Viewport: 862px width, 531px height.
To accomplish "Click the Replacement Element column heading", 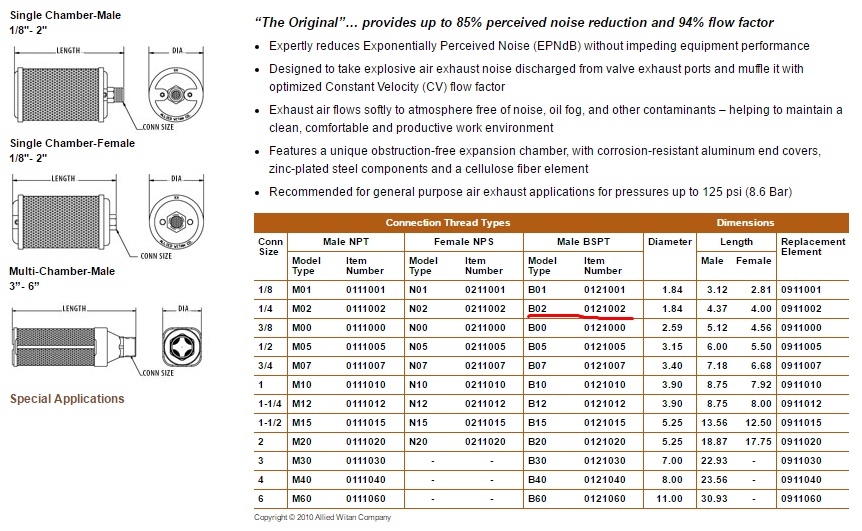I will point(813,247).
